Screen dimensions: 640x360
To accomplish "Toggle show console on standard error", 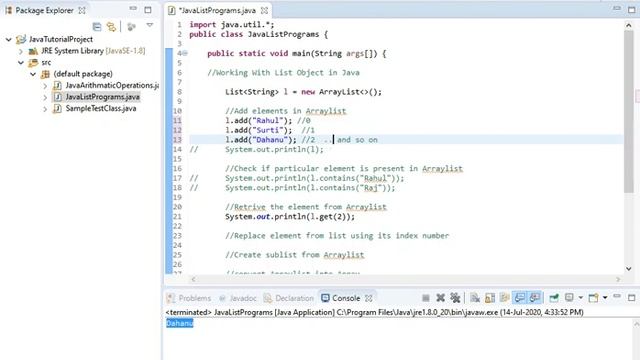I will (534, 298).
